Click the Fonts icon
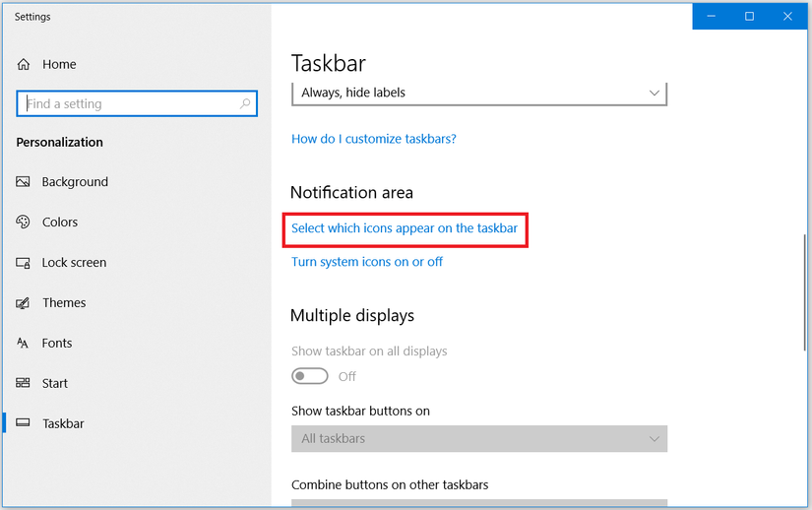The width and height of the screenshot is (812, 510). 24,344
